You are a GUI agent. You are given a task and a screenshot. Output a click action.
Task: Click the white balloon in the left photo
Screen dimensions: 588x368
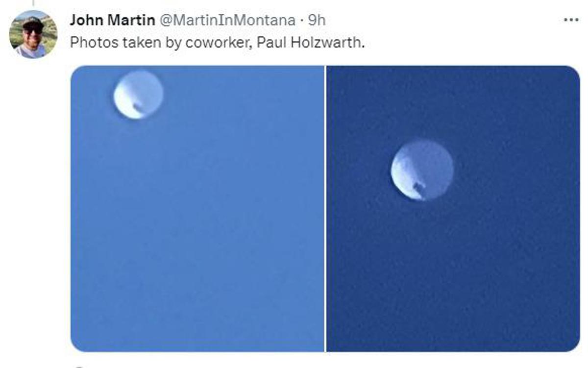[139, 95]
